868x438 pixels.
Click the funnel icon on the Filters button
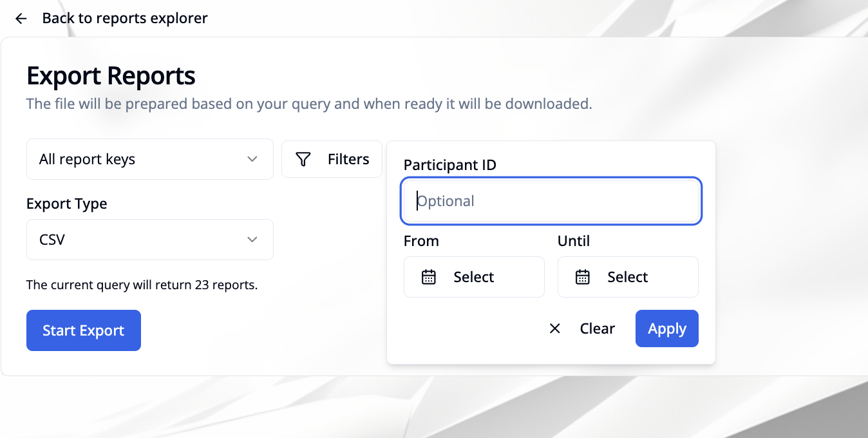click(303, 159)
